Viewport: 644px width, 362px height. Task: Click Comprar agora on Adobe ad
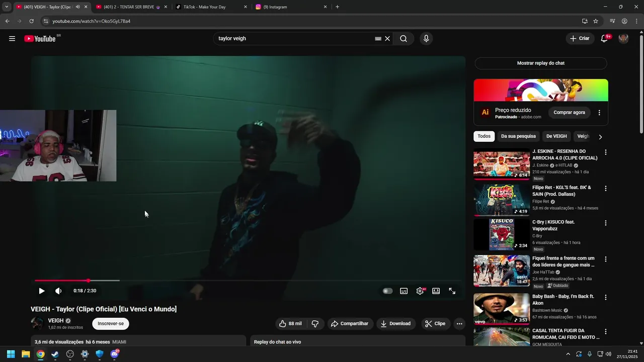[569, 113]
